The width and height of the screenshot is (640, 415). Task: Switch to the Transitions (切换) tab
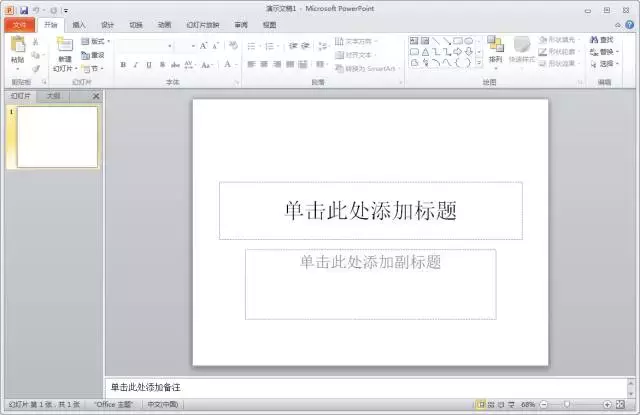[x=136, y=25]
